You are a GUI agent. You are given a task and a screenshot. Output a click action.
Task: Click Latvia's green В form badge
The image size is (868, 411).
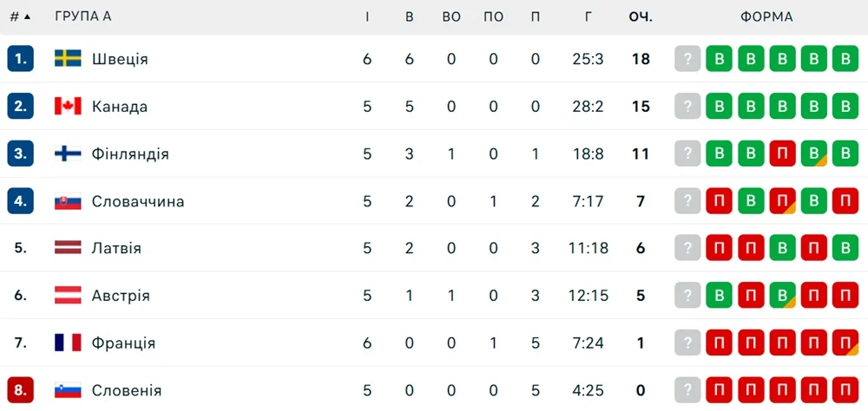(x=845, y=248)
